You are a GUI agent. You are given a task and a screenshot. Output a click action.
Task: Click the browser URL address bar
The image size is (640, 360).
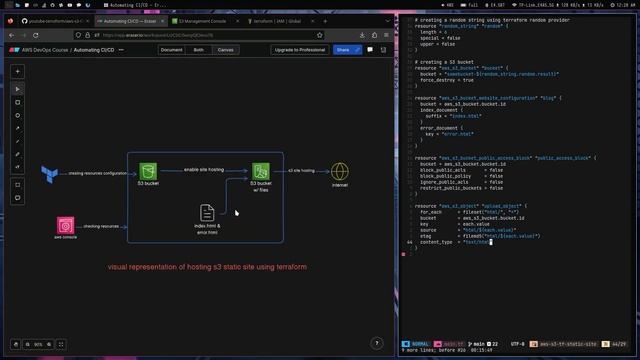[200, 35]
